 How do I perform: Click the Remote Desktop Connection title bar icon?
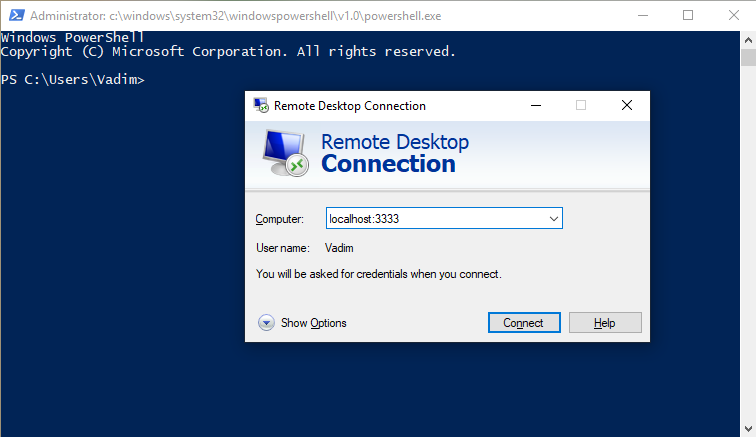[x=261, y=106]
